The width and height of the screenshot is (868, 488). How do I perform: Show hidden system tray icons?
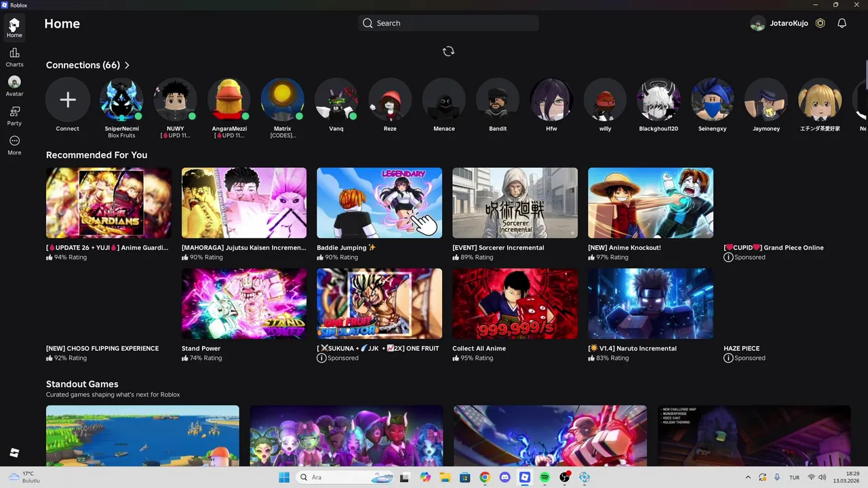748,477
